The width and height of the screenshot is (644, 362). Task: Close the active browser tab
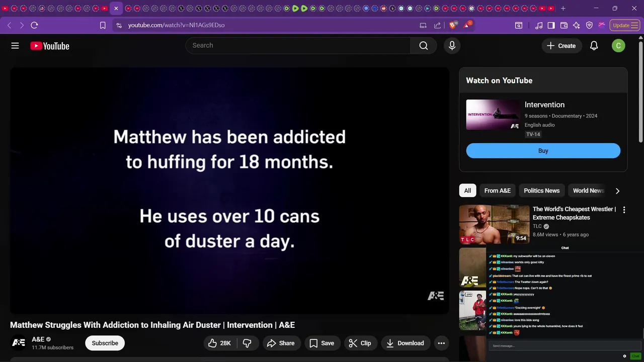coord(116,9)
